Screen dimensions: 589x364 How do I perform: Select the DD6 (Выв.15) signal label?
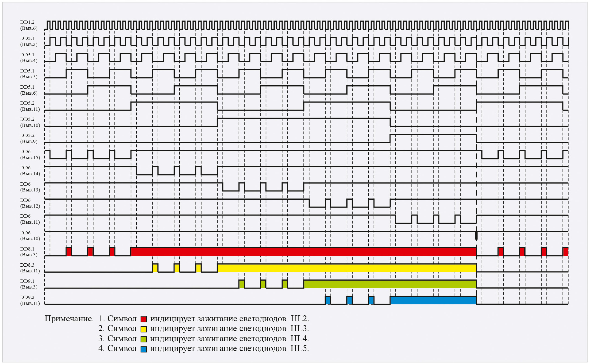click(30, 155)
